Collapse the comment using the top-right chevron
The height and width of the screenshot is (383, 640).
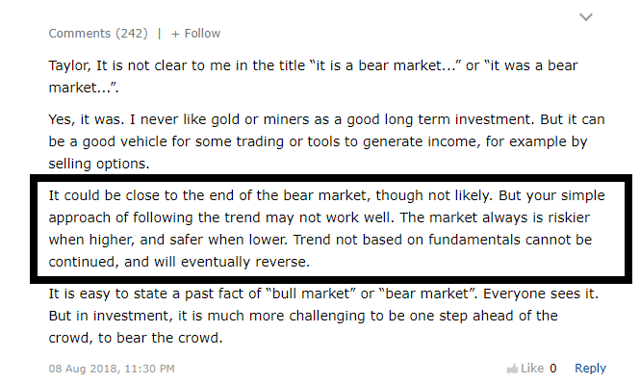(586, 17)
